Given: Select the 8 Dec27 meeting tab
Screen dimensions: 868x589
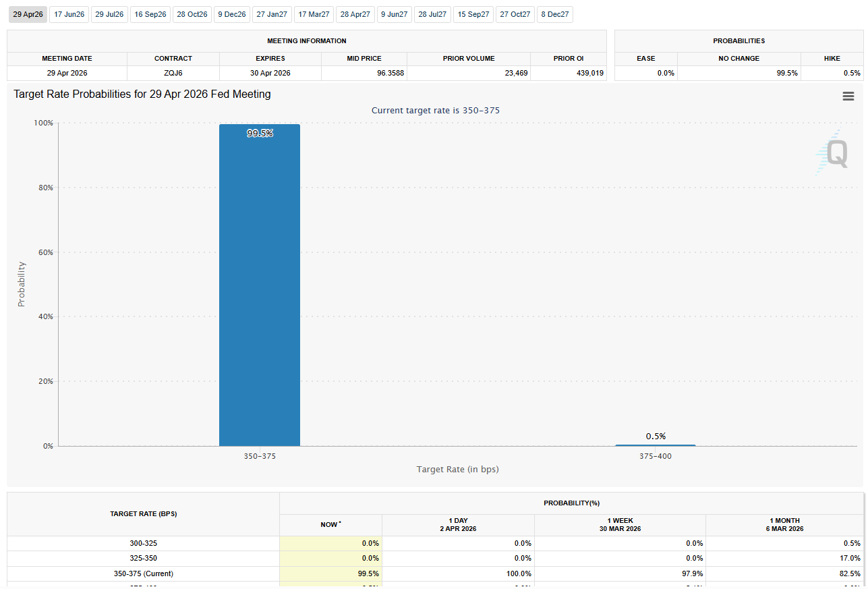Looking at the screenshot, I should 554,14.
